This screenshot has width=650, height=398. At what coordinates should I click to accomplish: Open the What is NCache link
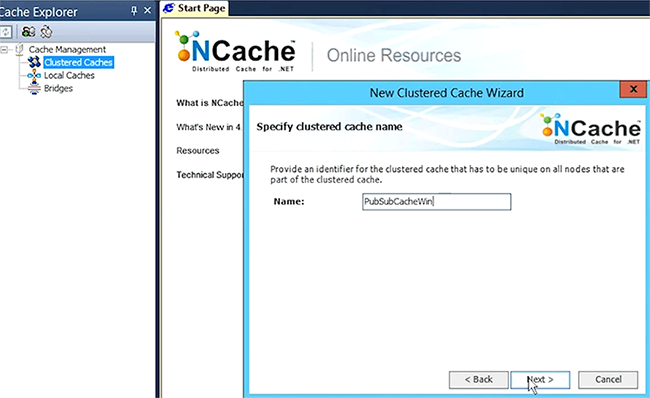click(210, 103)
